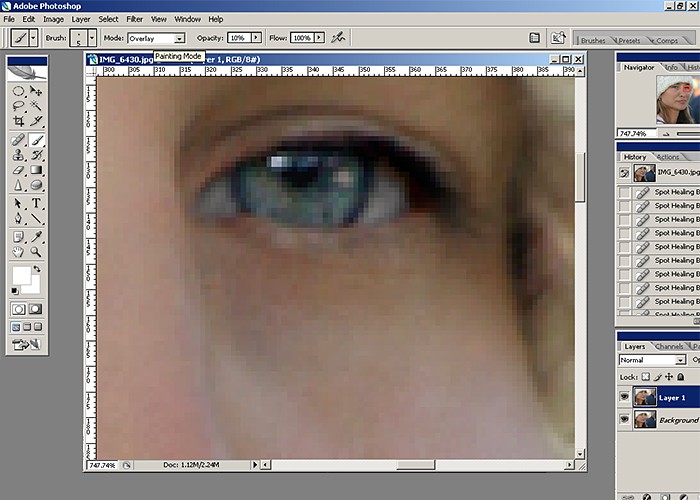The height and width of the screenshot is (500, 700).
Task: Toggle Lock all
Action: 680,377
